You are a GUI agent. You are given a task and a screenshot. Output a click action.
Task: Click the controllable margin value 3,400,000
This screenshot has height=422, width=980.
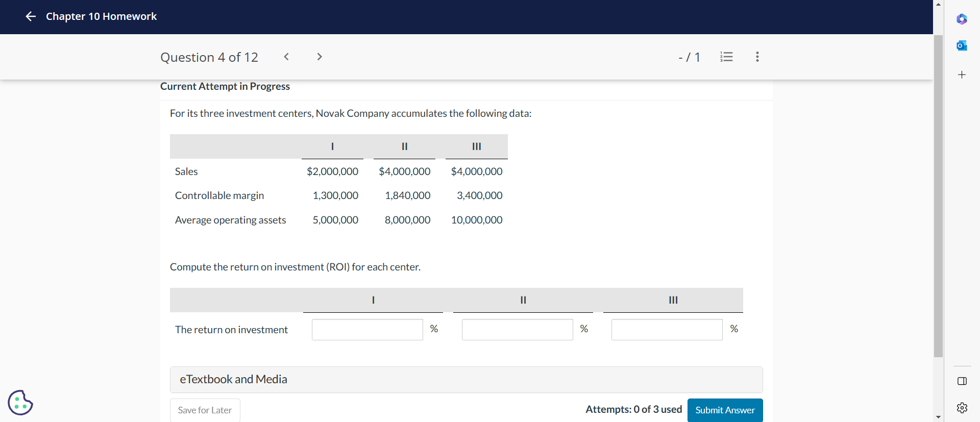click(x=479, y=195)
